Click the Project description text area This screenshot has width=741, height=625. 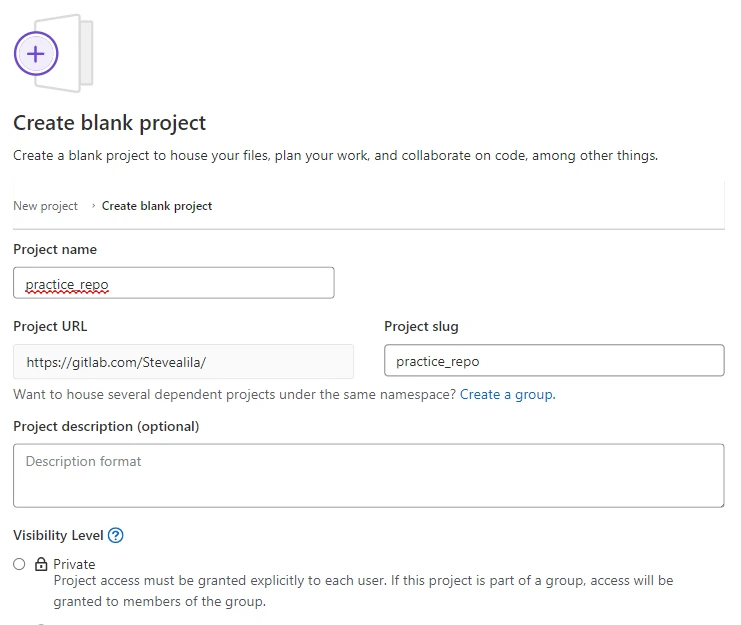point(368,476)
